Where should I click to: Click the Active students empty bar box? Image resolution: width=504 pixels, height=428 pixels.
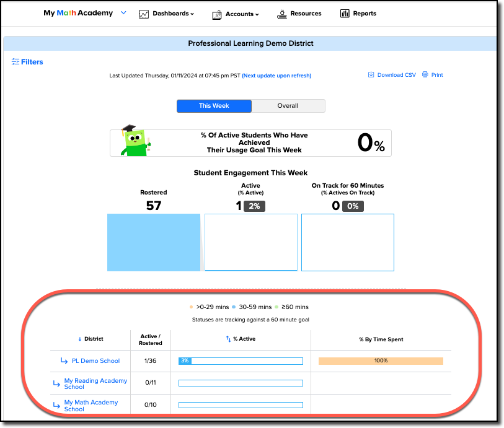click(x=251, y=242)
